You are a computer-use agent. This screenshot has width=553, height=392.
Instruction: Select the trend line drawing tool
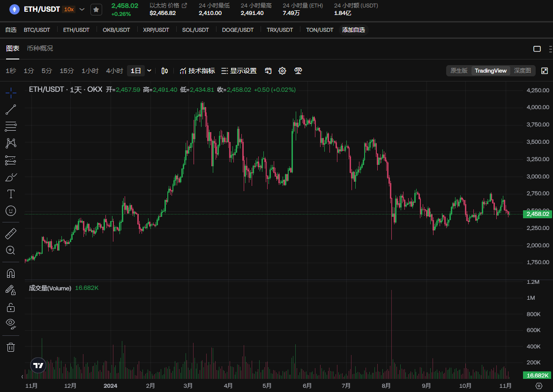click(11, 110)
